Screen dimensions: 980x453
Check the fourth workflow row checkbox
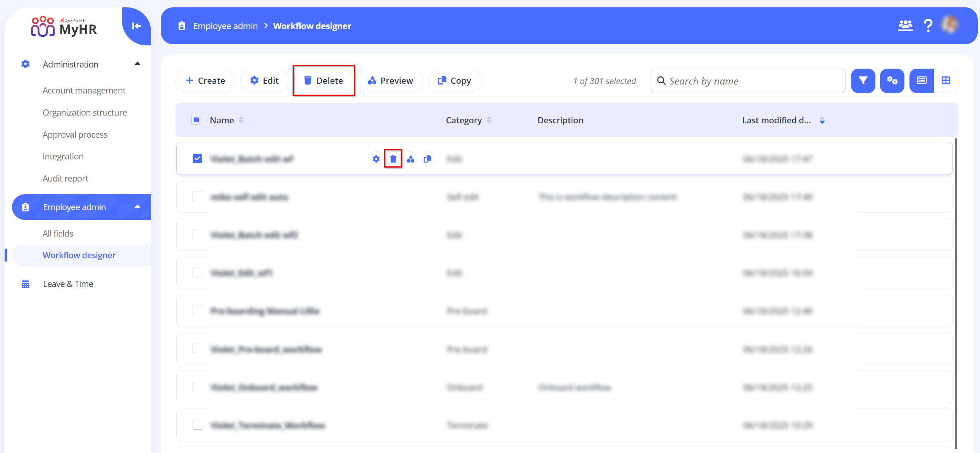197,272
